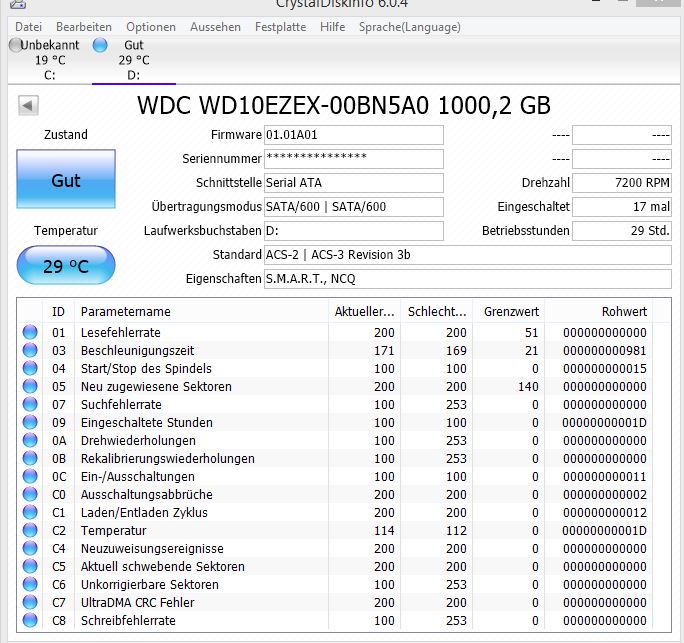Click the Grenzwert column header

pos(509,311)
